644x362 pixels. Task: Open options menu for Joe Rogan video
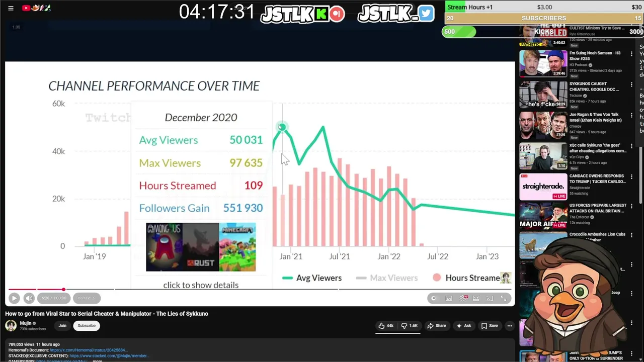coord(631,115)
